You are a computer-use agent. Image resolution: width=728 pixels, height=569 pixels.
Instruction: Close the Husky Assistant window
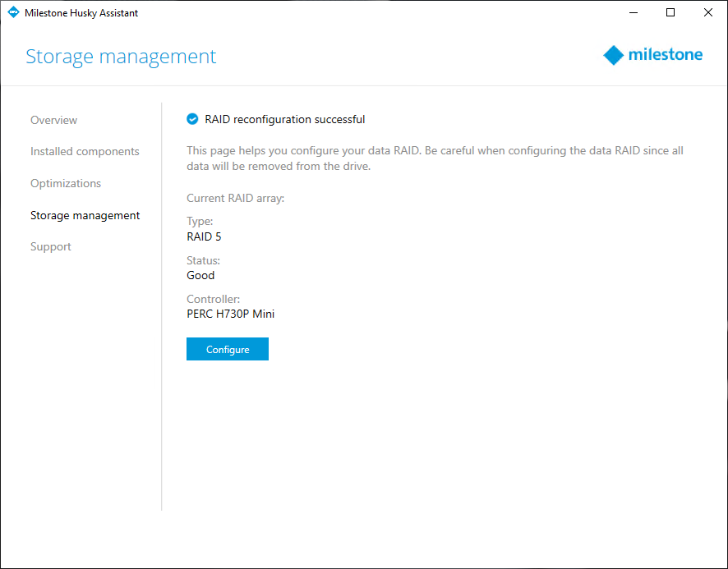click(708, 12)
